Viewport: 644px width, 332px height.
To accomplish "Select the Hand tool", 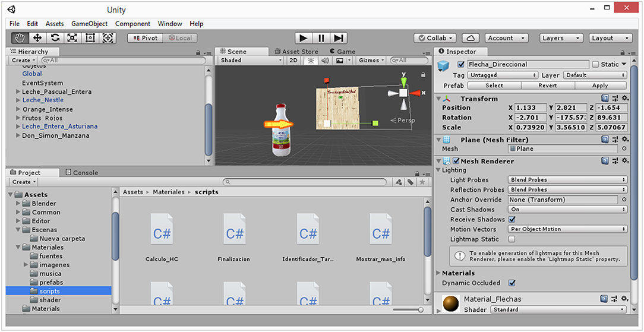I will (x=20, y=38).
